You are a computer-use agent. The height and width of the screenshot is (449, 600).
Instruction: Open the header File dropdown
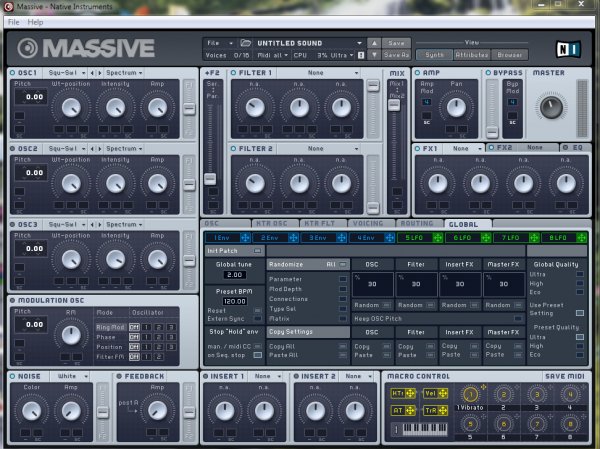[x=220, y=43]
